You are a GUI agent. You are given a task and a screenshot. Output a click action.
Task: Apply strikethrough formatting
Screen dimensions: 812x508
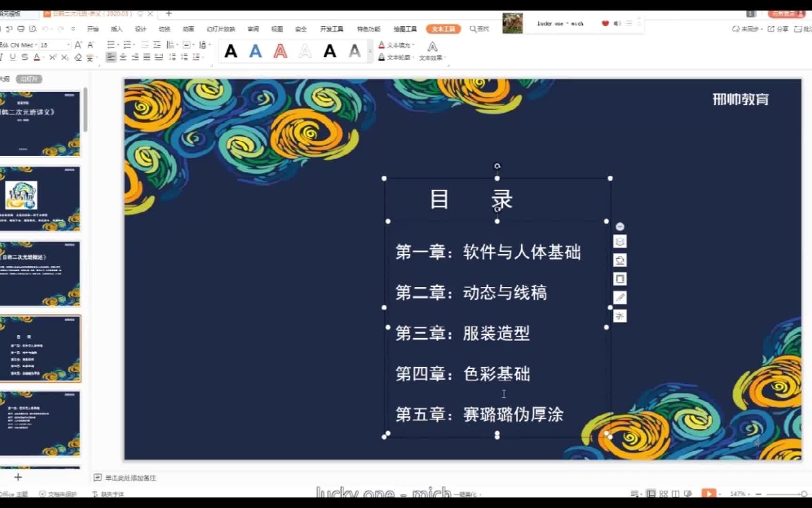(24, 57)
